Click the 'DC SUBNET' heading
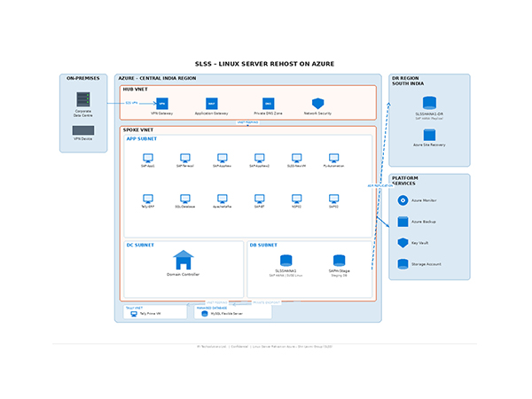This screenshot has height=399, width=532. (140, 245)
